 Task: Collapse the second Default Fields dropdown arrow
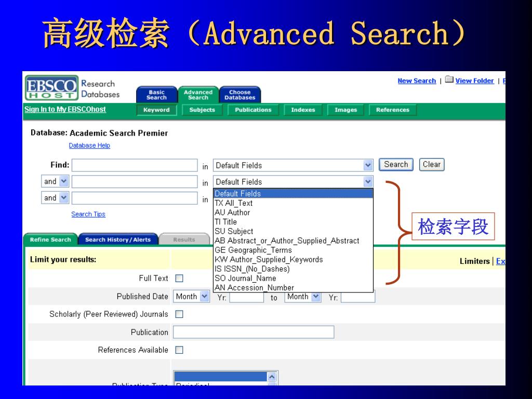click(x=368, y=182)
